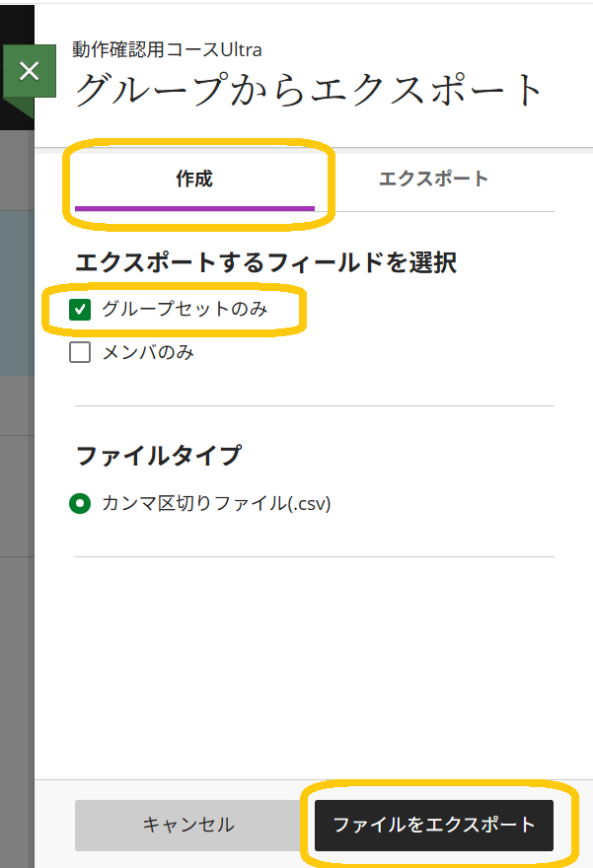Click the purple underline beneath 作成 tab

point(194,209)
